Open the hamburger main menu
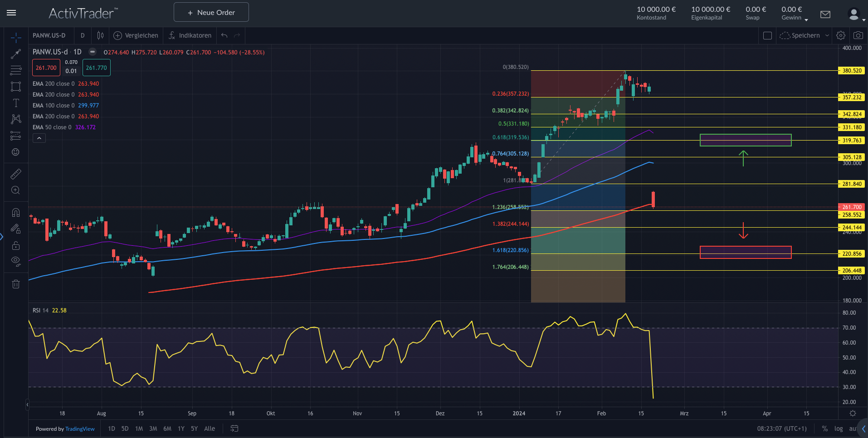This screenshot has width=868, height=438. click(11, 13)
